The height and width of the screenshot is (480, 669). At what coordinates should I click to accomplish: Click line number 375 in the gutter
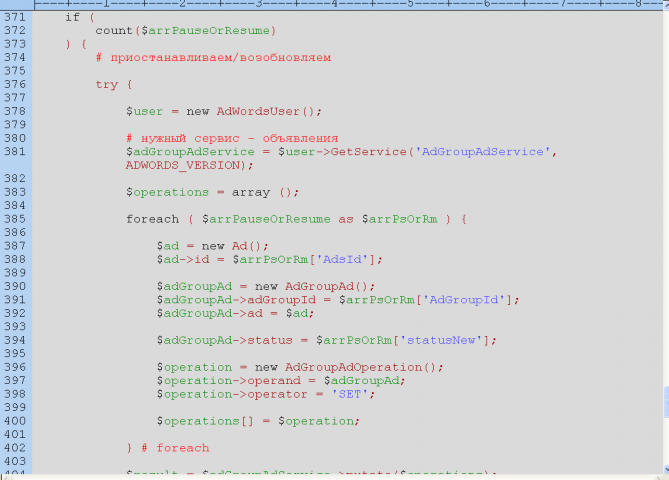tap(15, 71)
